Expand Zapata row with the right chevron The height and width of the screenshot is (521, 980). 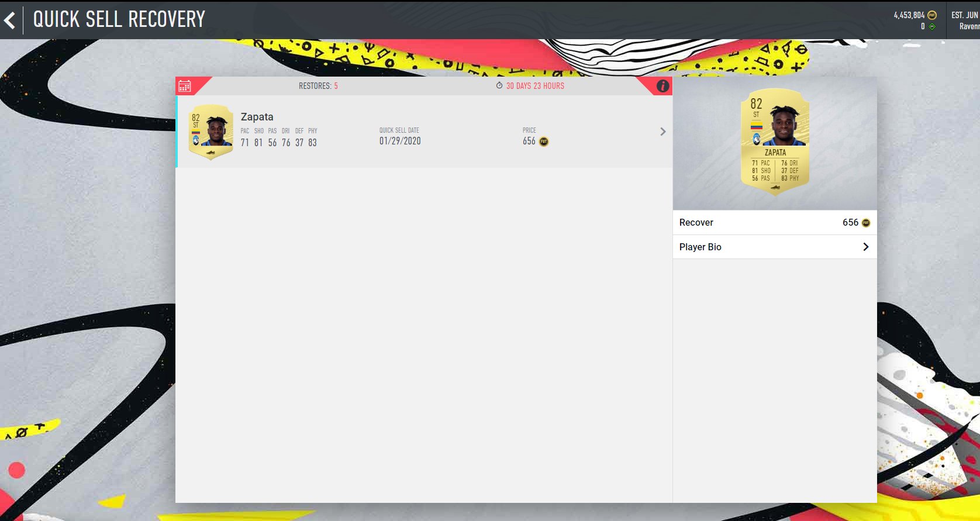click(x=662, y=132)
